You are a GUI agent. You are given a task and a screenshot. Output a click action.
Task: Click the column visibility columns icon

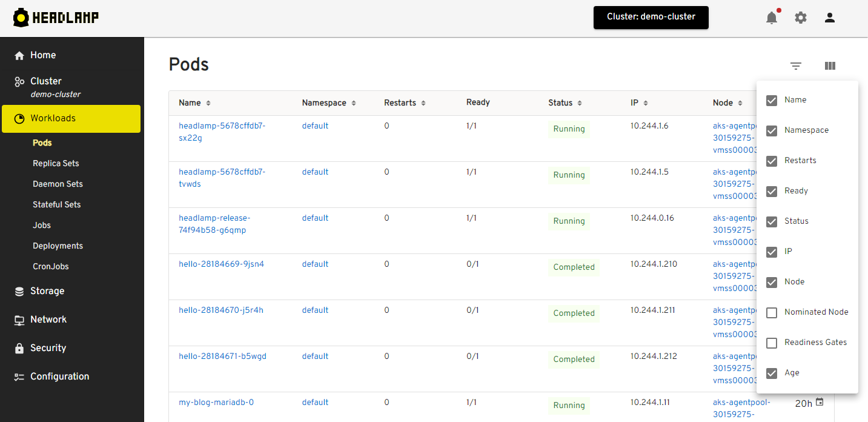coord(830,65)
